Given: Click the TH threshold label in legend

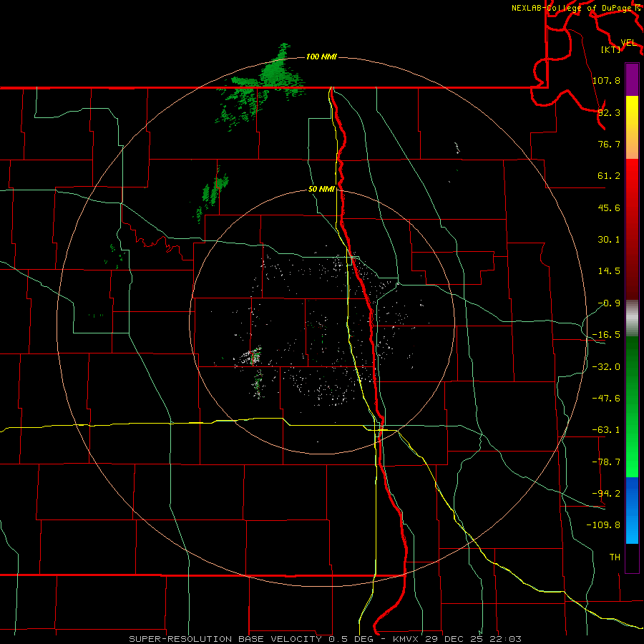Looking at the screenshot, I should (x=615, y=557).
